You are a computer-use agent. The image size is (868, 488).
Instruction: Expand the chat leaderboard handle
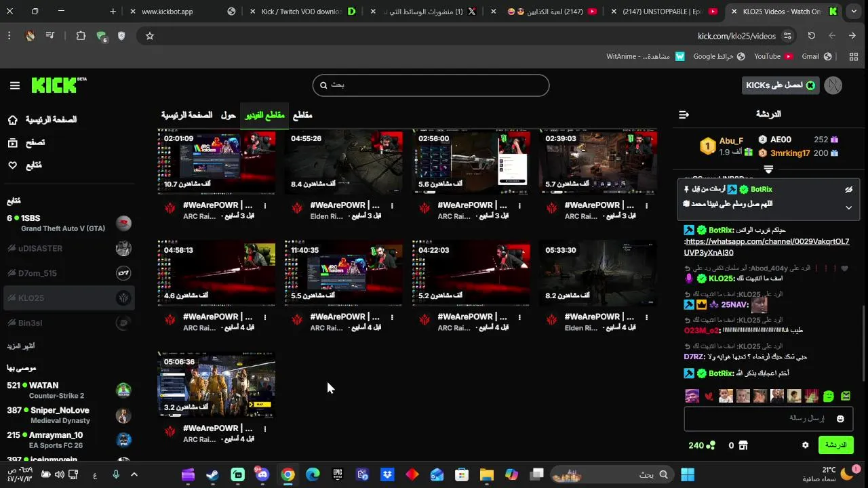768,169
